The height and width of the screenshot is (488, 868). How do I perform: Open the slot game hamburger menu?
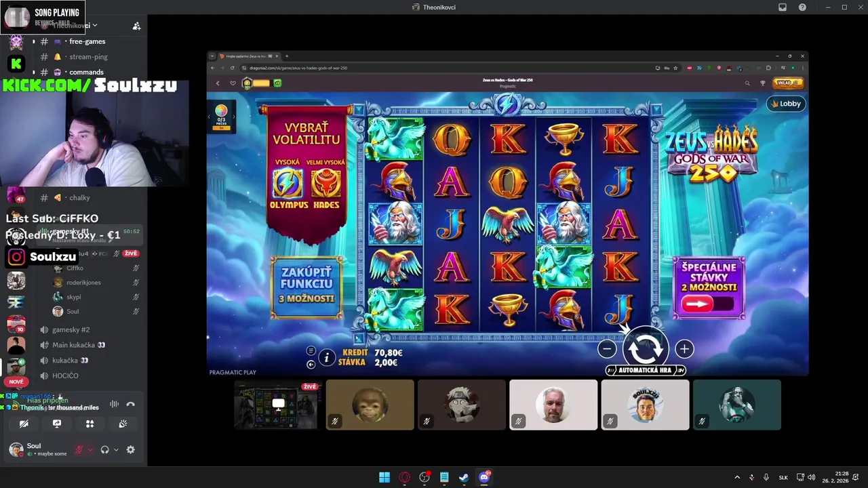tap(311, 350)
